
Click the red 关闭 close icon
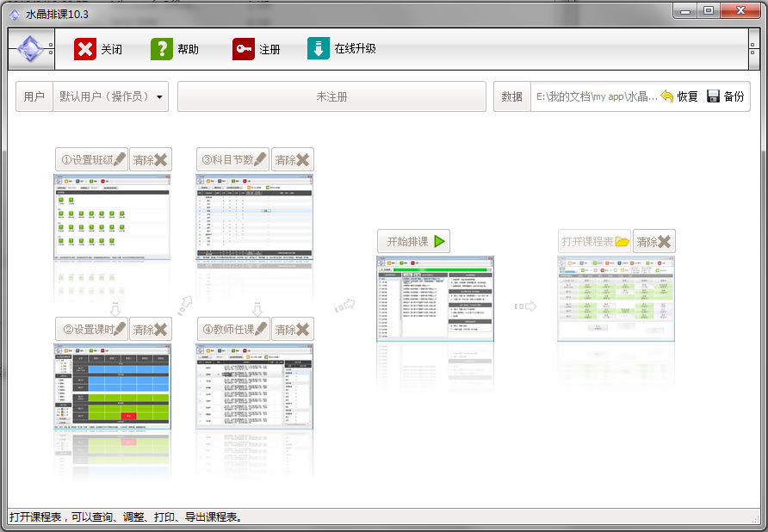click(x=85, y=49)
